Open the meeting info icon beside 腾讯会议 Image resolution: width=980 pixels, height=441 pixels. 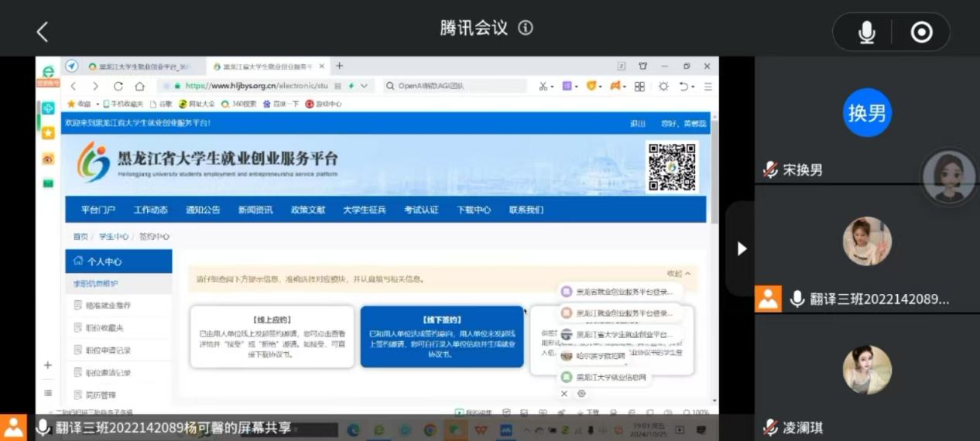(526, 28)
